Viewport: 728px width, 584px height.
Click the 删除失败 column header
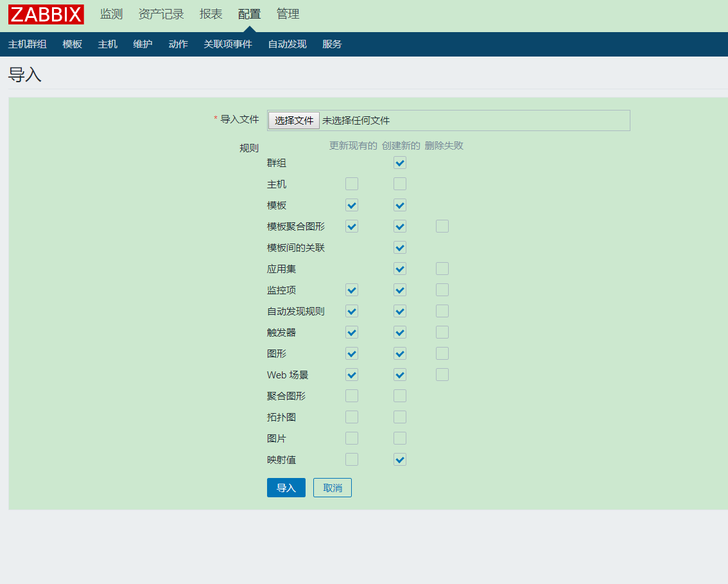tap(444, 146)
